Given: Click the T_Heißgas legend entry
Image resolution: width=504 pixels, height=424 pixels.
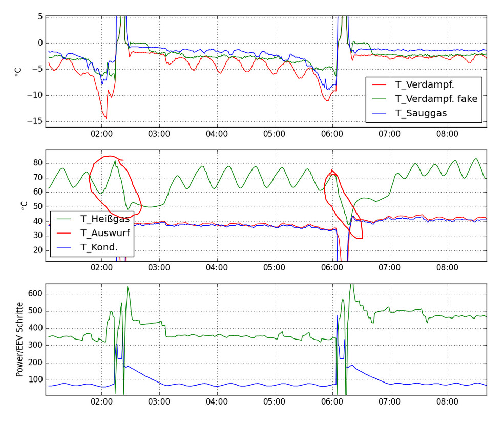Looking at the screenshot, I should tap(105, 219).
